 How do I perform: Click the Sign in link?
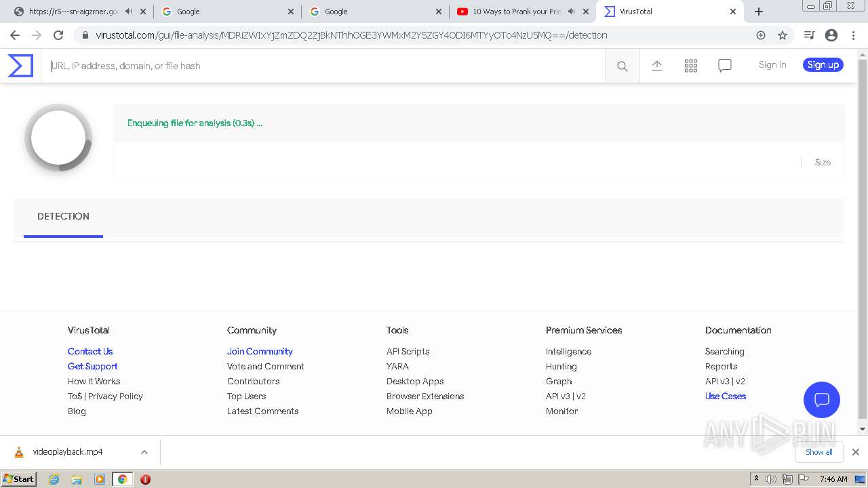click(772, 65)
